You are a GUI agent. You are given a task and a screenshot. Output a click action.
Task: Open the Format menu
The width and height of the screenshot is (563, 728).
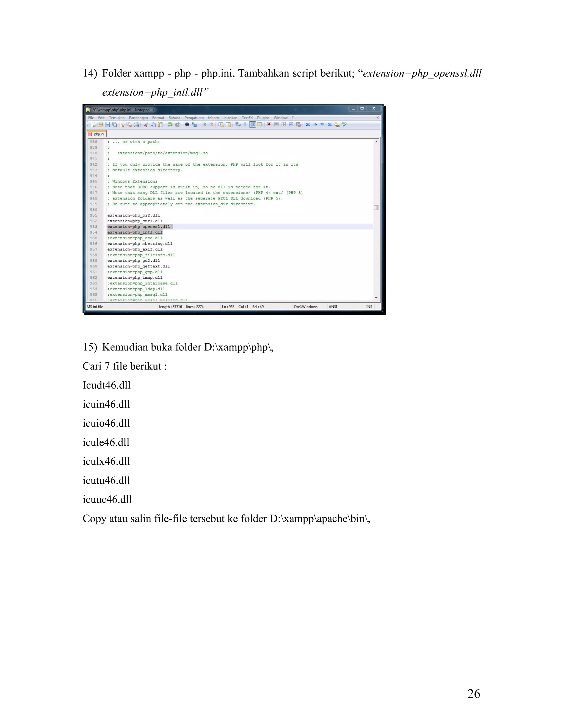point(158,118)
